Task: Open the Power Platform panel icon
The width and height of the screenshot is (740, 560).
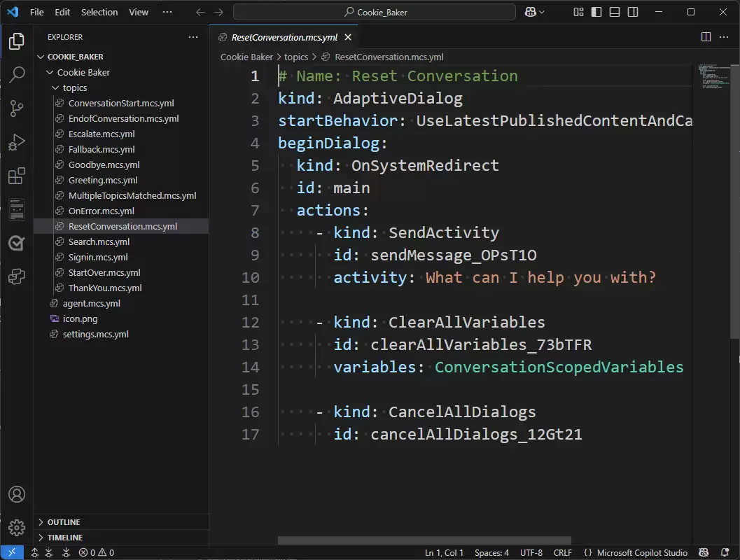Action: point(18,276)
